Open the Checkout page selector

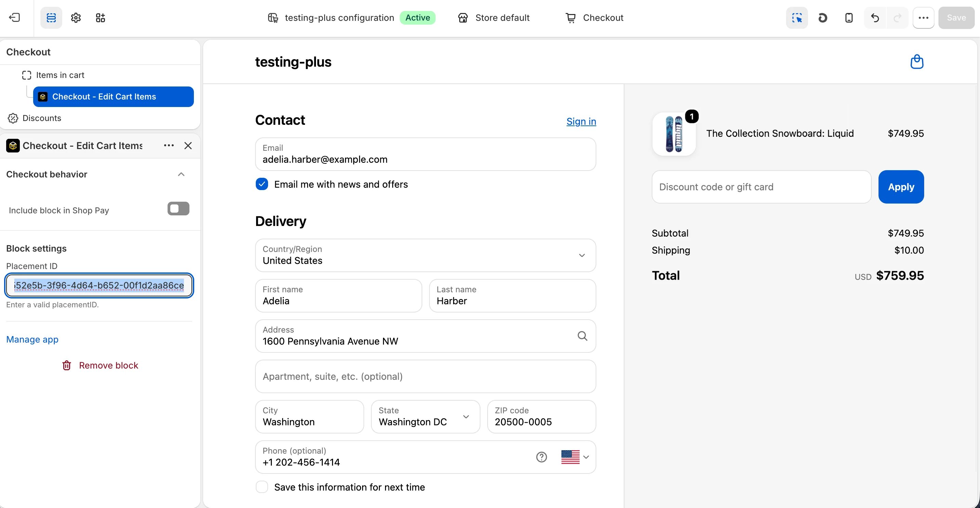[x=594, y=17]
